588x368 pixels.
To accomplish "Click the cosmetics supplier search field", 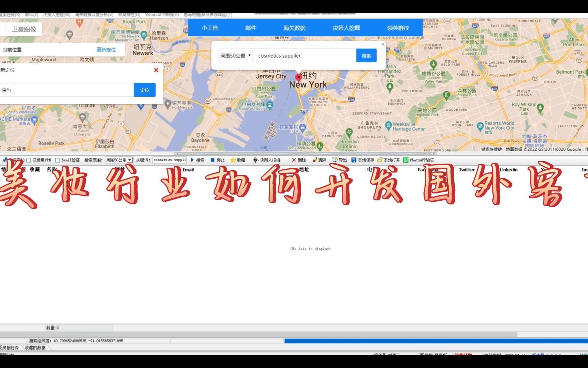I will click(x=305, y=56).
